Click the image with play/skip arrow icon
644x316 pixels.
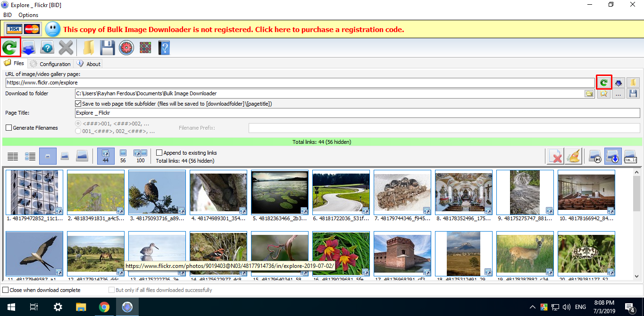(x=595, y=156)
